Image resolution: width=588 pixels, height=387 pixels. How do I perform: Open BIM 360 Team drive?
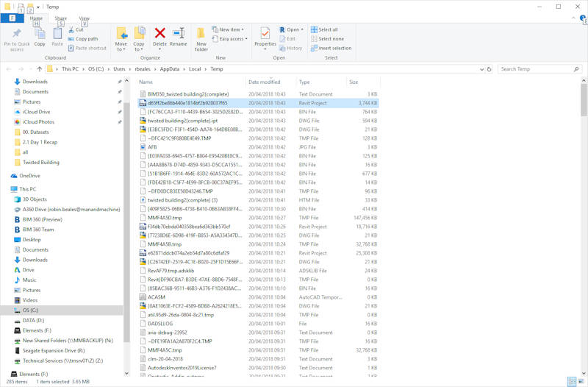point(38,230)
